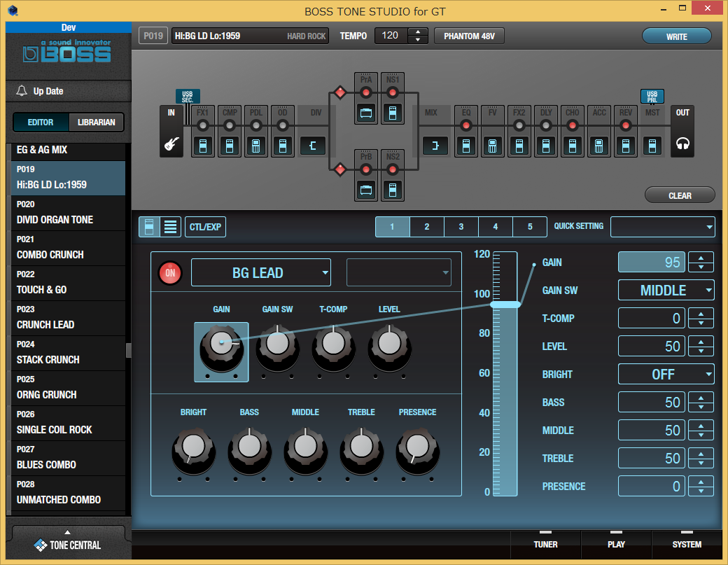Image resolution: width=728 pixels, height=565 pixels.
Task: Select the NS1 noise suppressor icon
Action: coord(393,113)
